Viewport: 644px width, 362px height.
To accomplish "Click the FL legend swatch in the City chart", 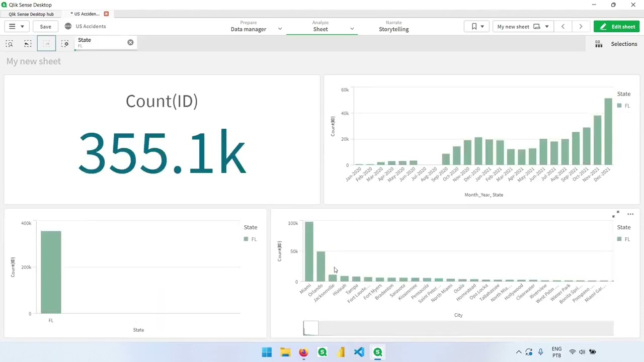I will click(x=620, y=239).
